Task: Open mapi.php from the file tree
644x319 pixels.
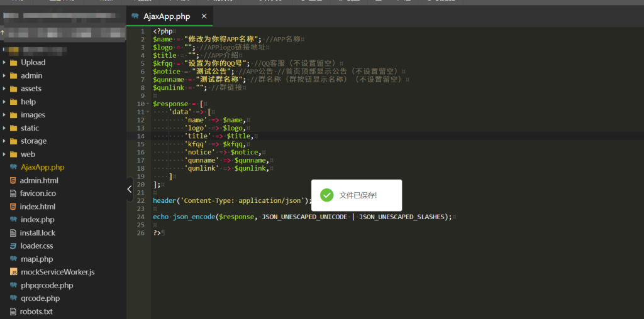Action: coord(37,259)
